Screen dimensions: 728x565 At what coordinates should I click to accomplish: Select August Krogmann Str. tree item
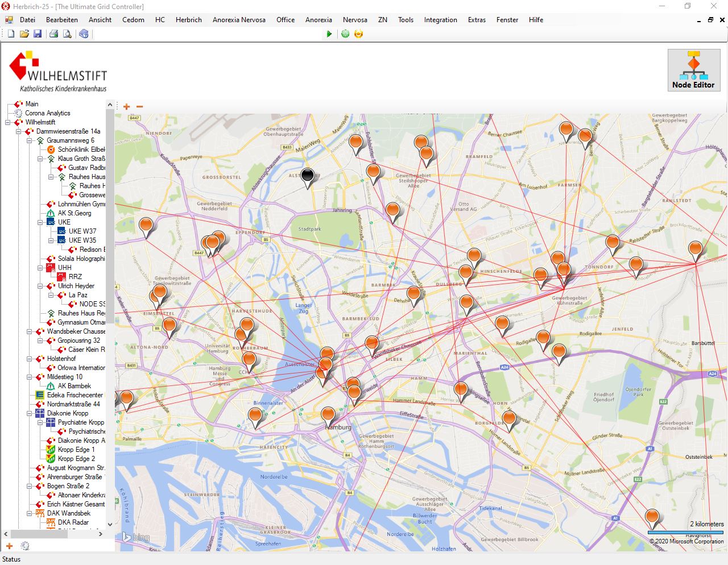coord(76,468)
